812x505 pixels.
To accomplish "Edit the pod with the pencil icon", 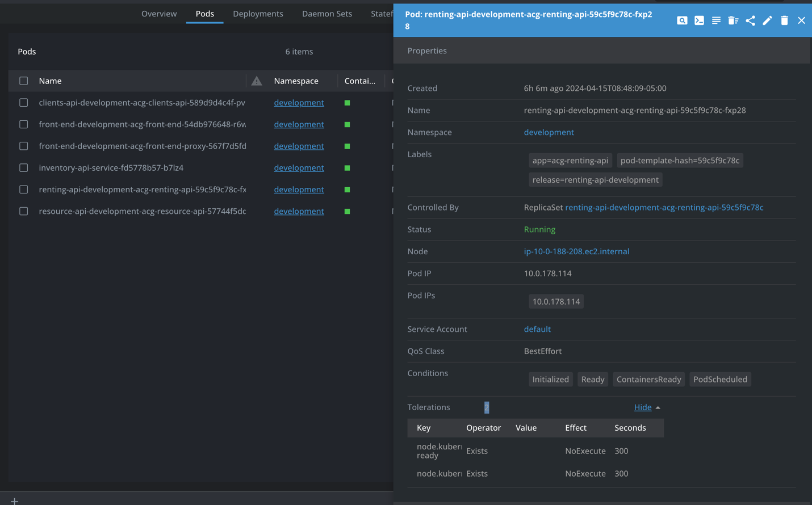I will coord(767,20).
